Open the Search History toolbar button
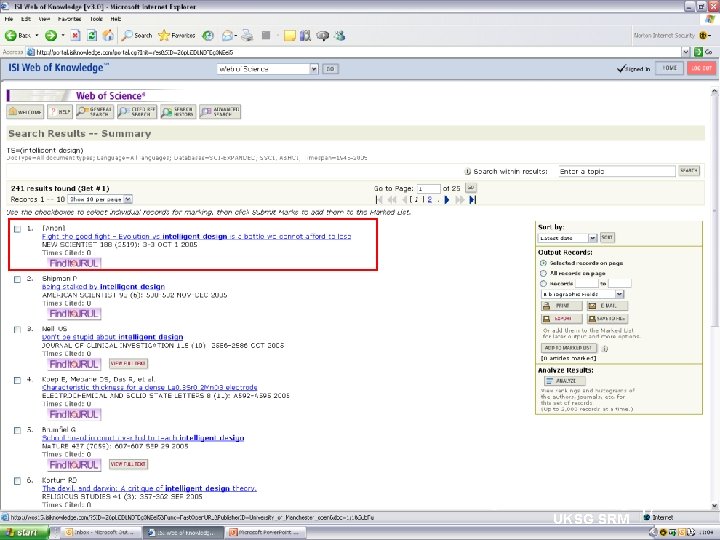720x540 pixels. 178,112
